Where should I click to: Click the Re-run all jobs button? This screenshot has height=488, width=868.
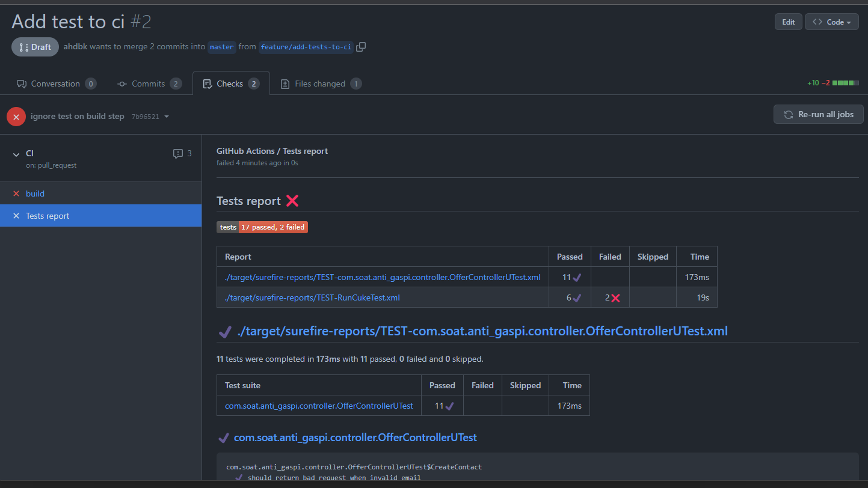pyautogui.click(x=819, y=114)
